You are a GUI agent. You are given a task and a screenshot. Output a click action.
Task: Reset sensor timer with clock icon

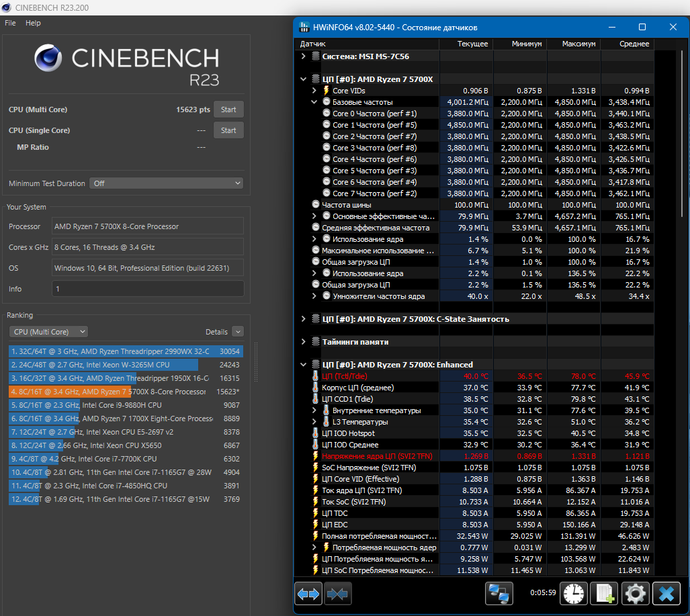573,594
